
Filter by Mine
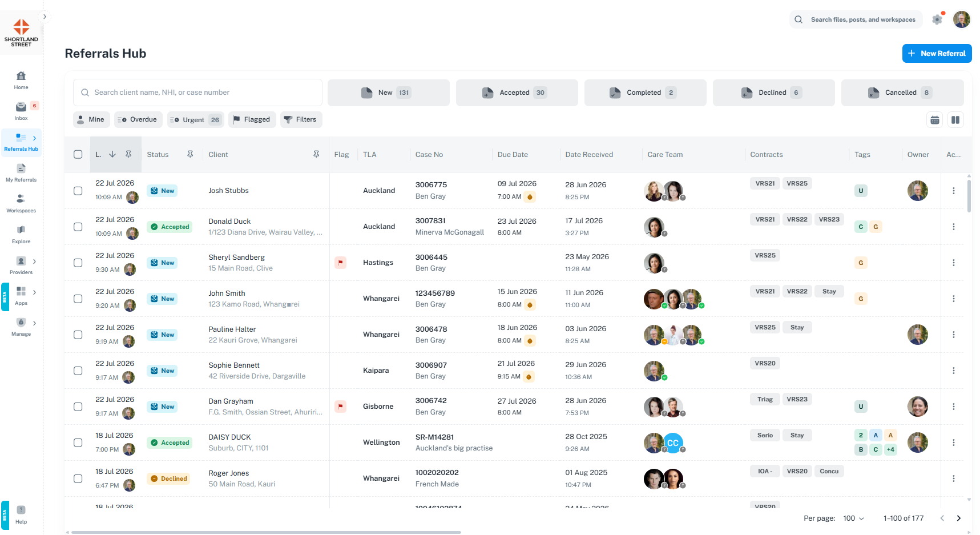click(91, 119)
